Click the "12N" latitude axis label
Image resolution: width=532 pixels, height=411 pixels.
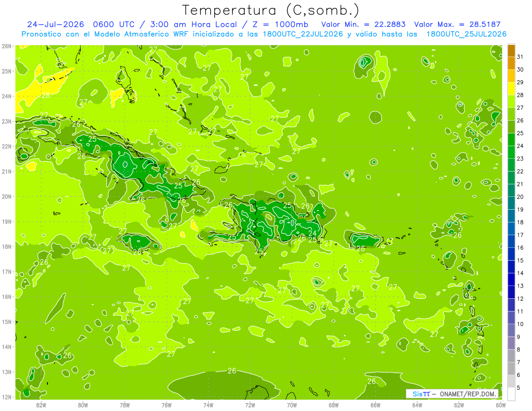[x=7, y=397]
